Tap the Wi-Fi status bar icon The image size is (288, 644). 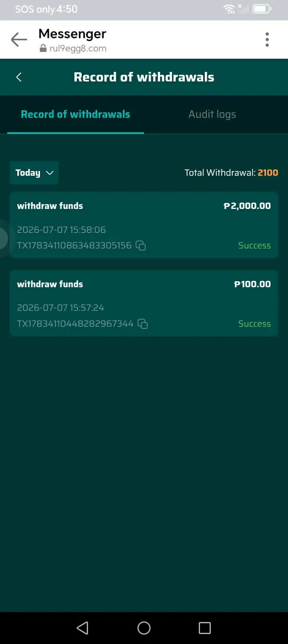229,9
